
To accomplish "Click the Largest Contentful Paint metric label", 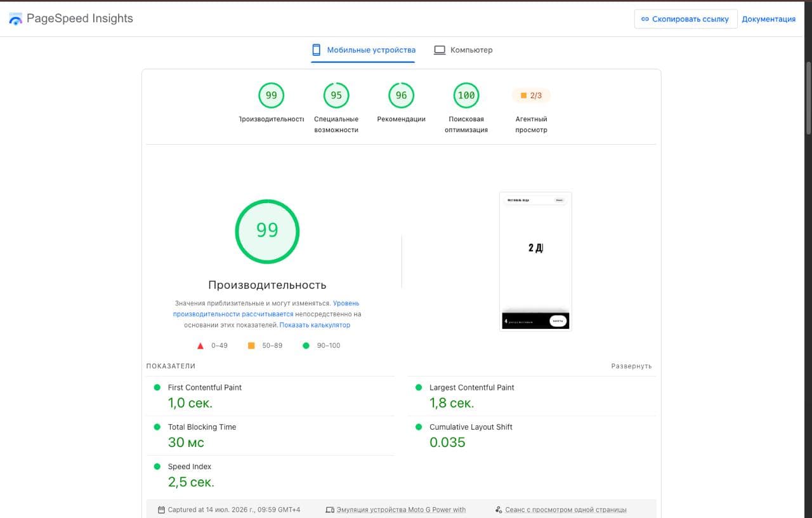I will coord(472,387).
